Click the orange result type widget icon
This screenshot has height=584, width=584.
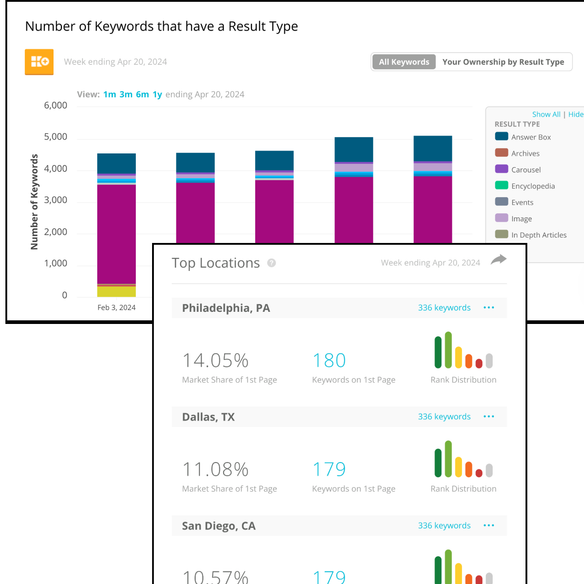point(39,62)
